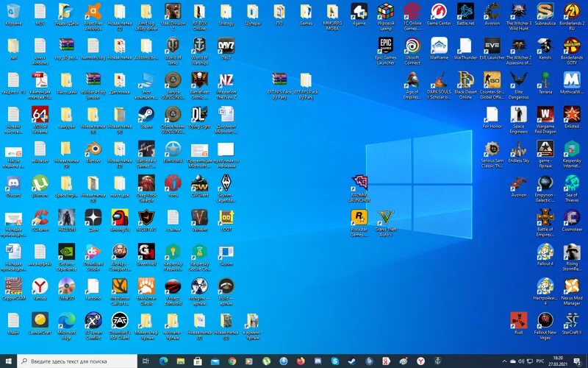The image size is (588, 368).
Task: Select the Dying Light shortcut
Action: (199, 115)
